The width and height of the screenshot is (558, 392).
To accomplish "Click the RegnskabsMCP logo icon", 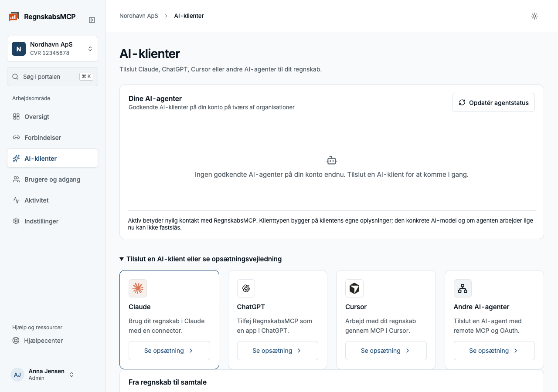I will pos(14,17).
